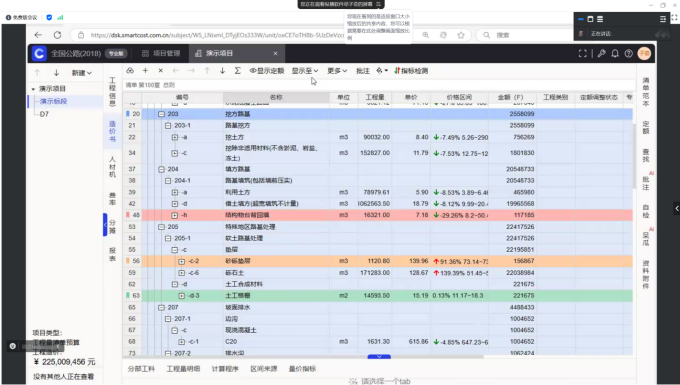The width and height of the screenshot is (680, 385).
Task: Open the 新建 dropdown
Action: [82, 73]
